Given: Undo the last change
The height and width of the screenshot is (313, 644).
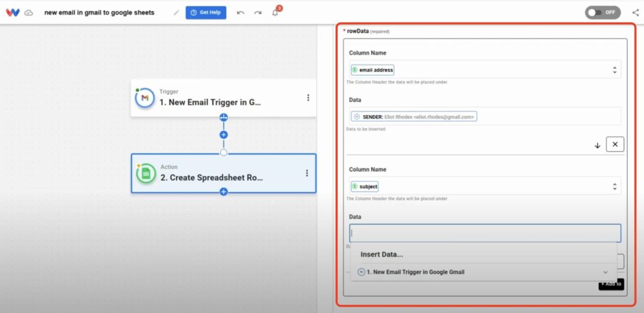Looking at the screenshot, I should (241, 13).
